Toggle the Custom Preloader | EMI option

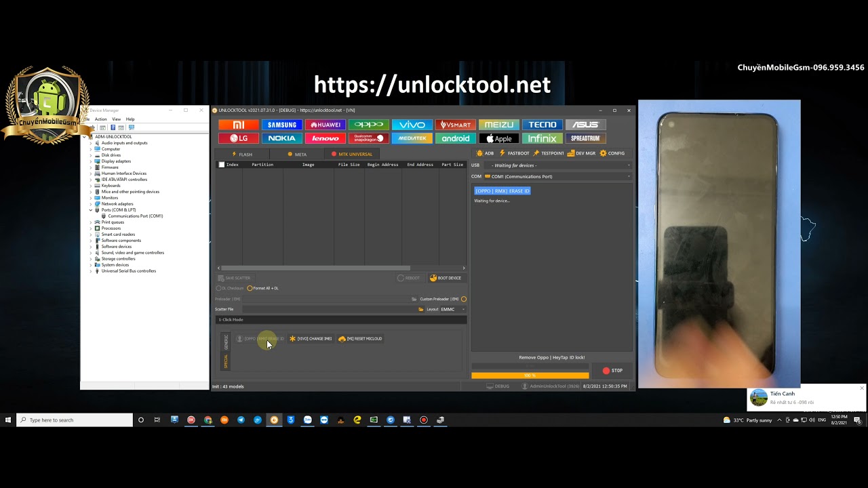[464, 299]
